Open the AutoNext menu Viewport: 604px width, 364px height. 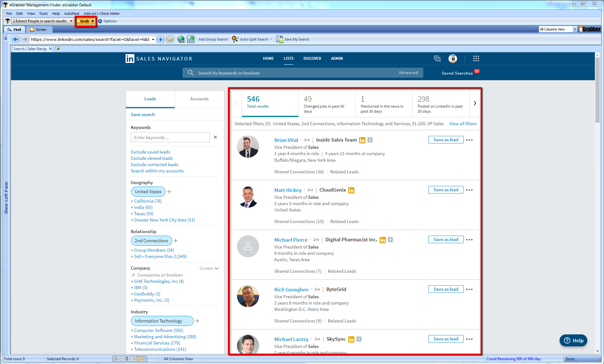71,14
